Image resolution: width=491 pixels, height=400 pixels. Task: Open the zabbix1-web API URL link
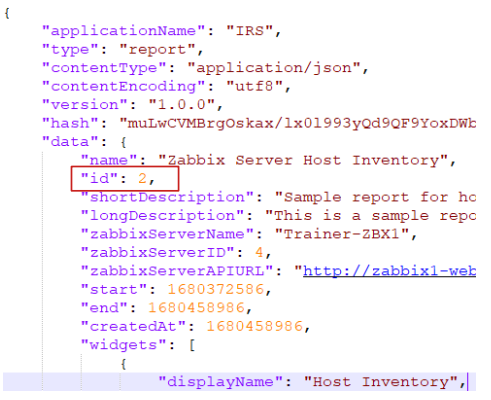point(389,271)
